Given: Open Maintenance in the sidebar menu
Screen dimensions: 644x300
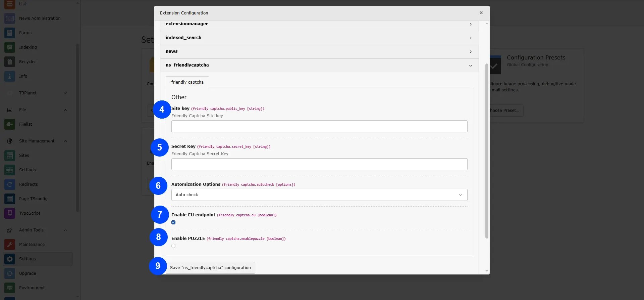Looking at the screenshot, I should 32,245.
